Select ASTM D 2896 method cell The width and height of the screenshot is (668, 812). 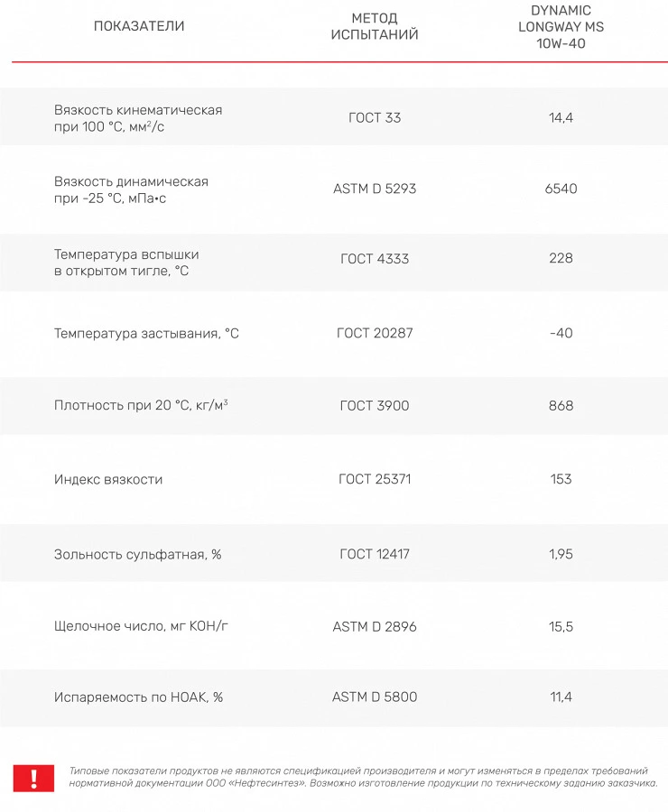(375, 627)
